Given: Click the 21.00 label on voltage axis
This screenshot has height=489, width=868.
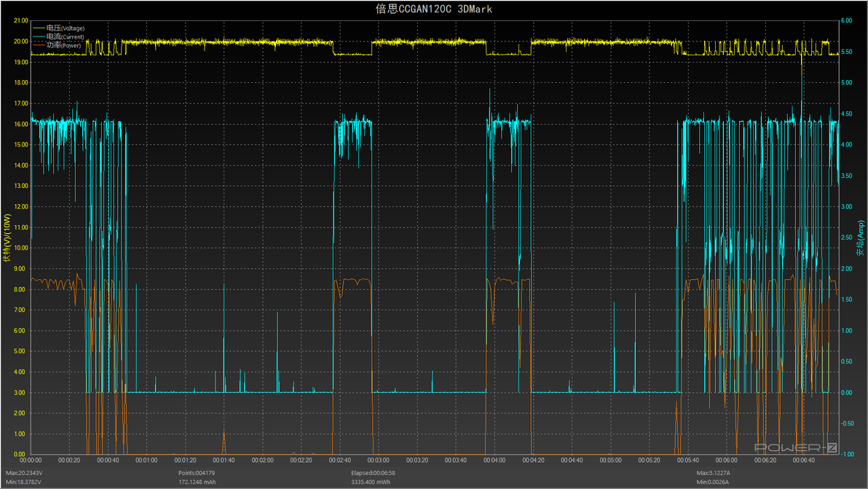Looking at the screenshot, I should [21, 20].
